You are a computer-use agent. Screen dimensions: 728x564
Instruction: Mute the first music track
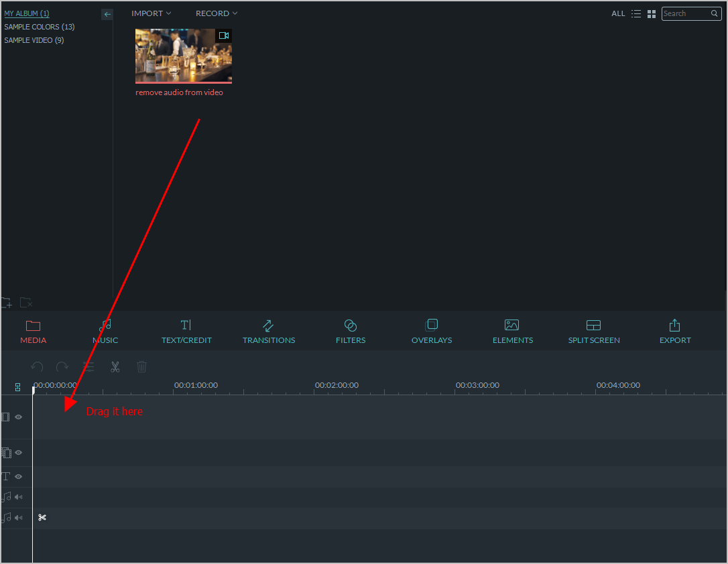click(19, 497)
